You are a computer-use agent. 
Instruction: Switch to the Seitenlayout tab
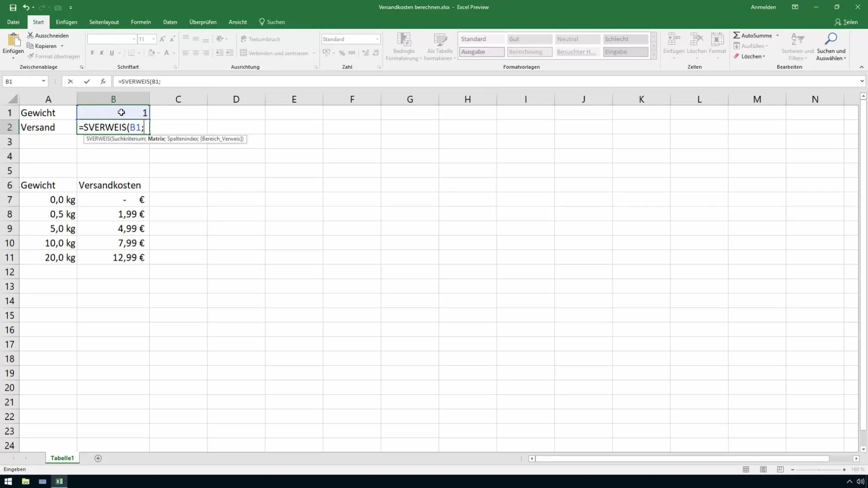point(104,22)
